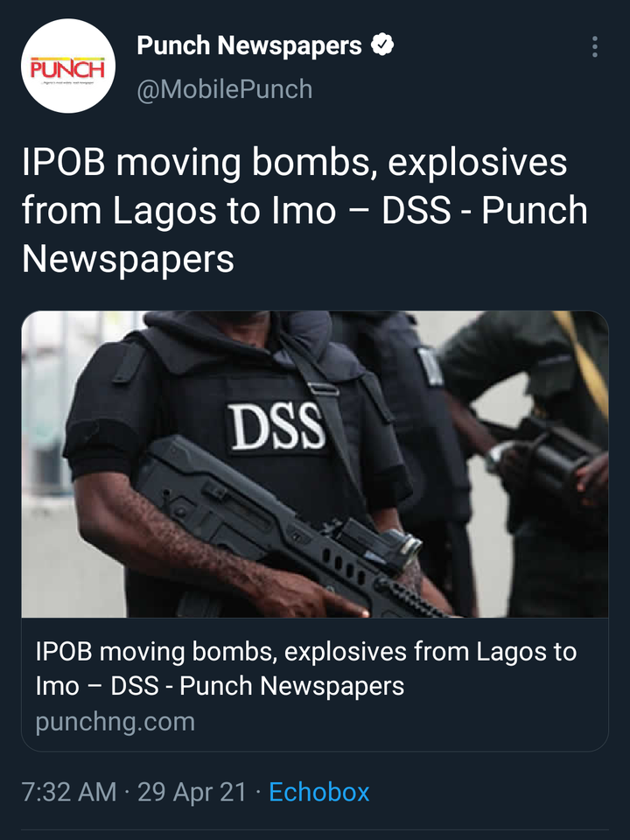Screen dimensions: 630x840
Task: Tap the PUNCH logo in the avatar
Action: pyautogui.click(x=68, y=68)
